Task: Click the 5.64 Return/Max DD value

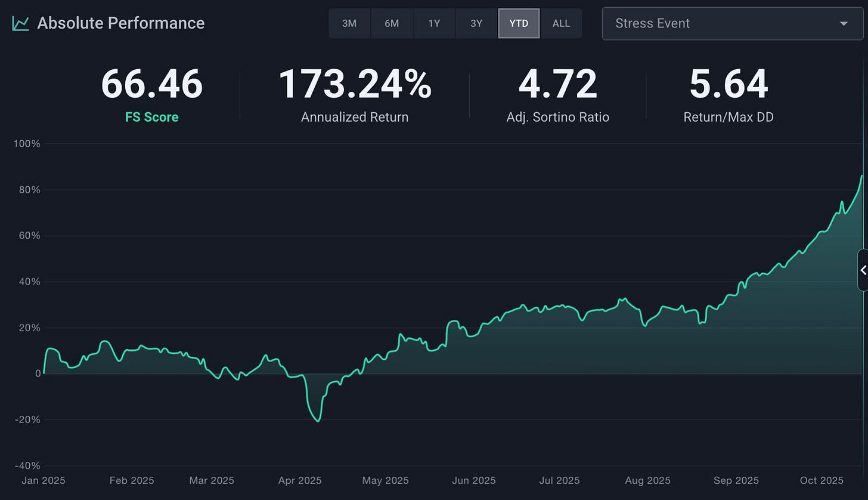Action: point(728,84)
